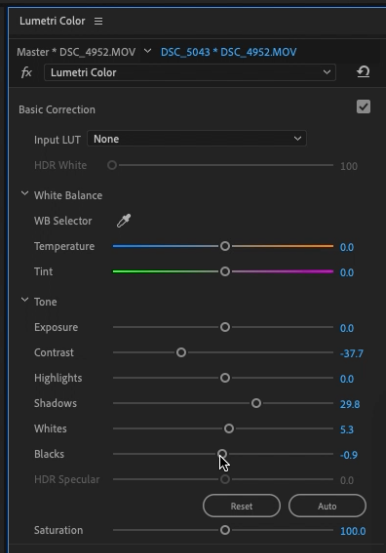Collapse the Tone section

(x=24, y=300)
